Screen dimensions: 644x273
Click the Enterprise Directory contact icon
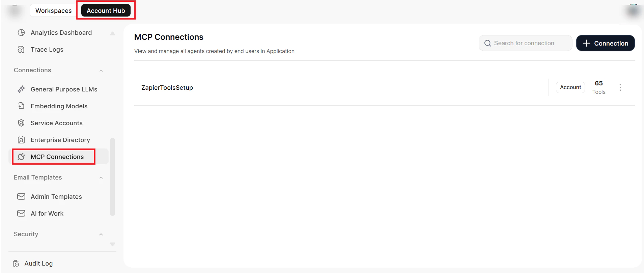(x=21, y=140)
